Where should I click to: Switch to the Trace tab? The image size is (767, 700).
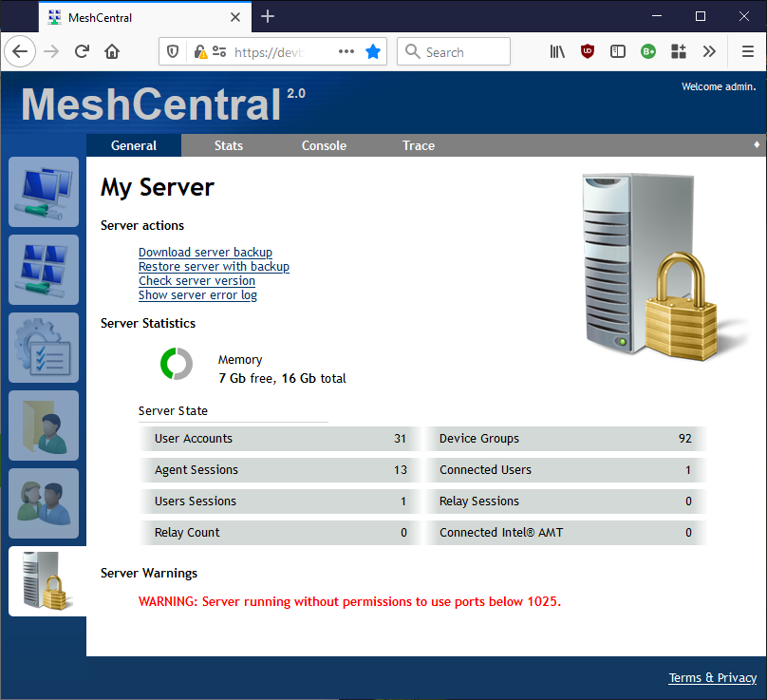coord(419,145)
